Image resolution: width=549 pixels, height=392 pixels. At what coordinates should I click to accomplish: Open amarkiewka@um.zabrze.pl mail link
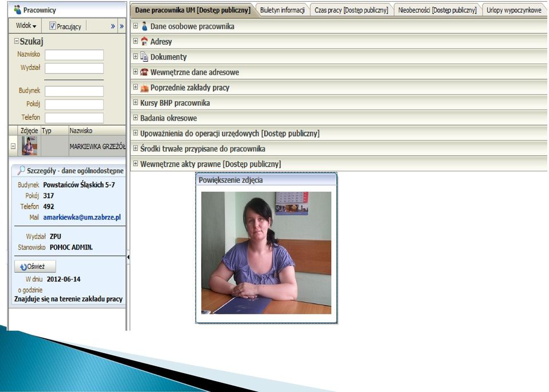click(x=82, y=217)
